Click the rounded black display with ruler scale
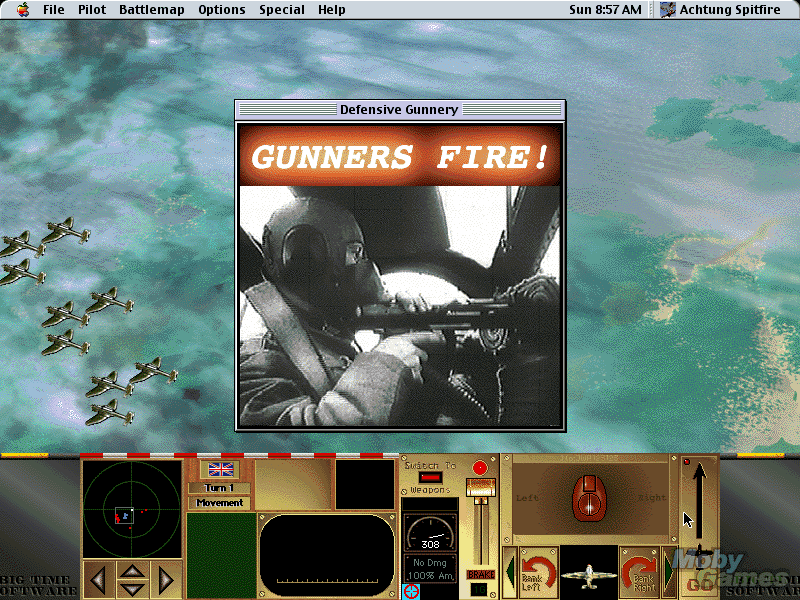 pos(327,555)
